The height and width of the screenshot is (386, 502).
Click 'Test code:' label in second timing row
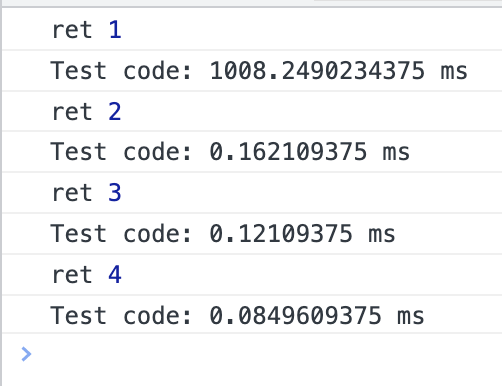coord(121,152)
